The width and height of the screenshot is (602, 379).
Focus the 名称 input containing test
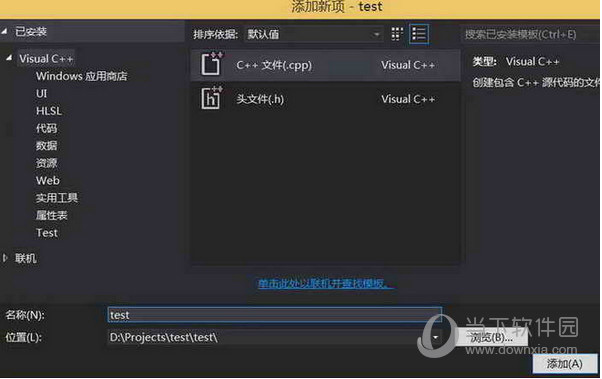point(275,315)
